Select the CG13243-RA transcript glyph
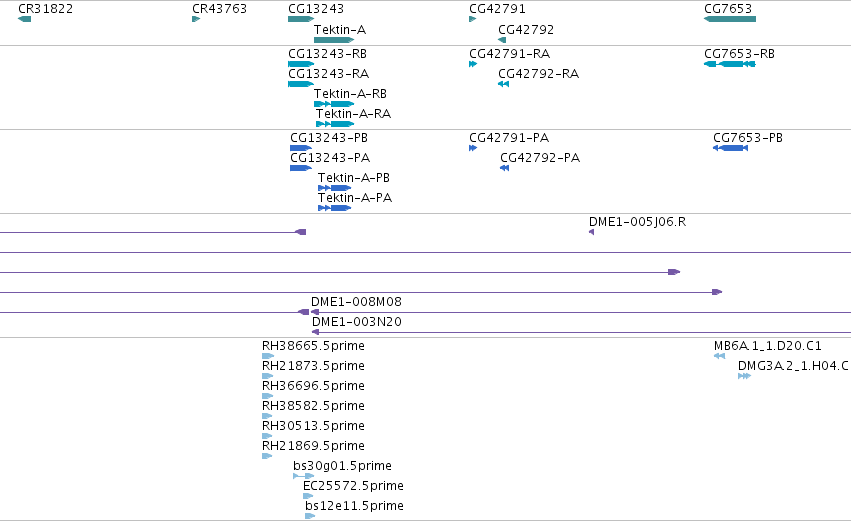851x521 pixels. point(301,84)
